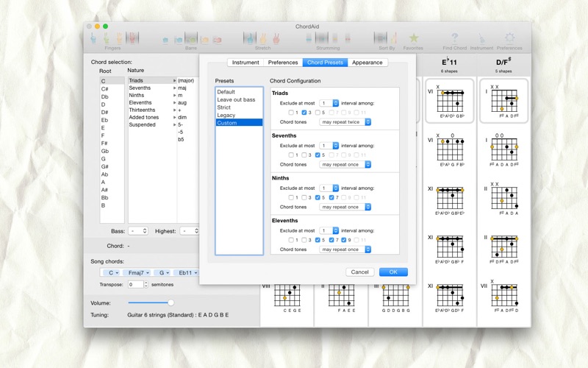Open Sevenths Chord tones 'may repeat once' dropdown

[x=345, y=164]
